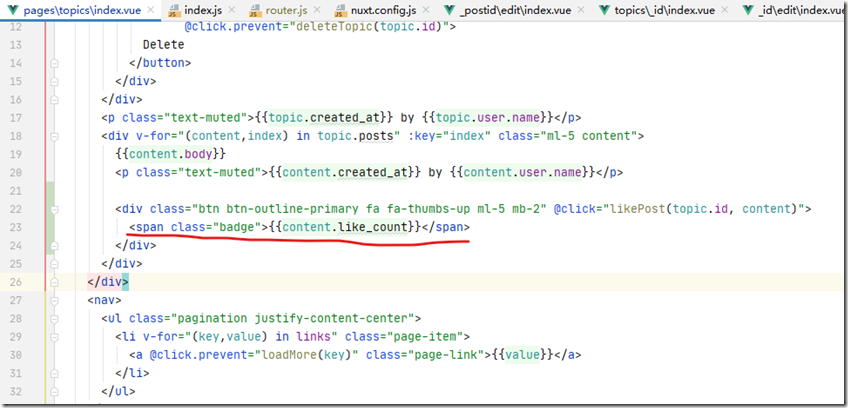Viewport: 848px width, 408px height.
Task: Collapse the li block at line 29
Action: tap(54, 337)
